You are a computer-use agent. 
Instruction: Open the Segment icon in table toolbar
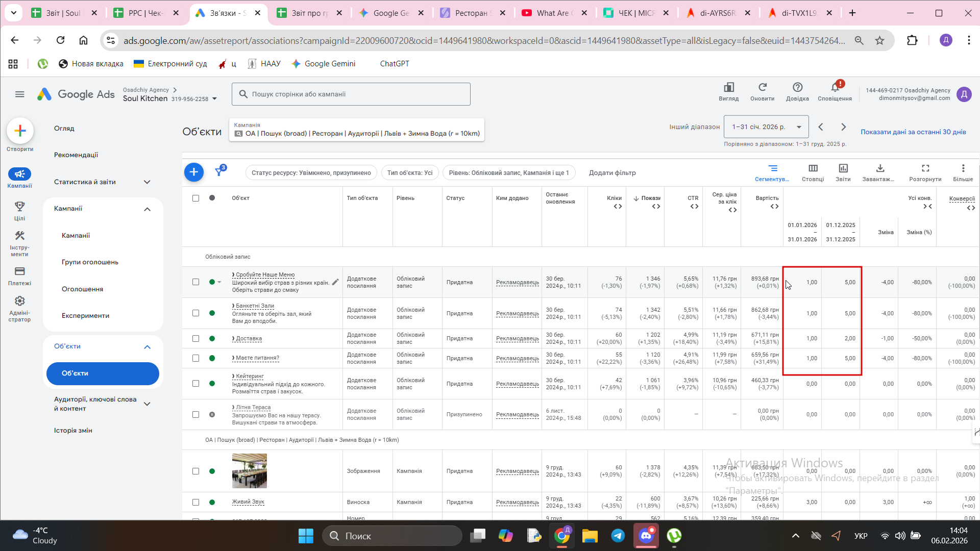(773, 168)
